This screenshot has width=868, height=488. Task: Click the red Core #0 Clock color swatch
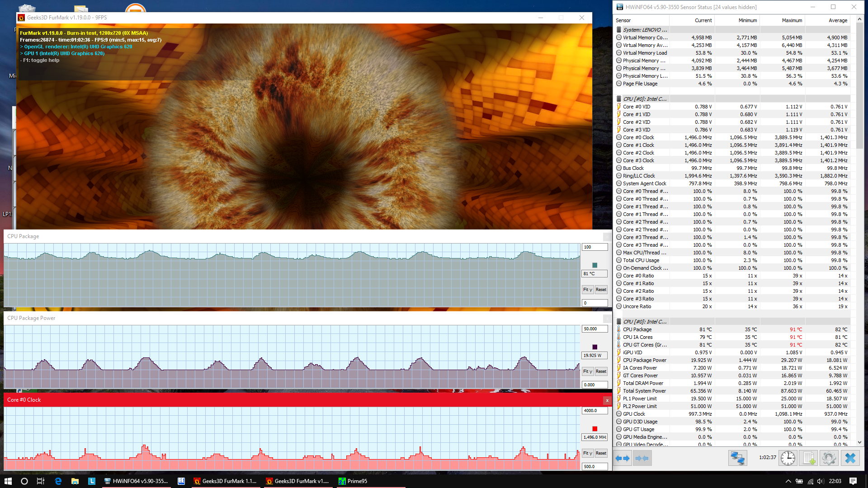click(594, 429)
